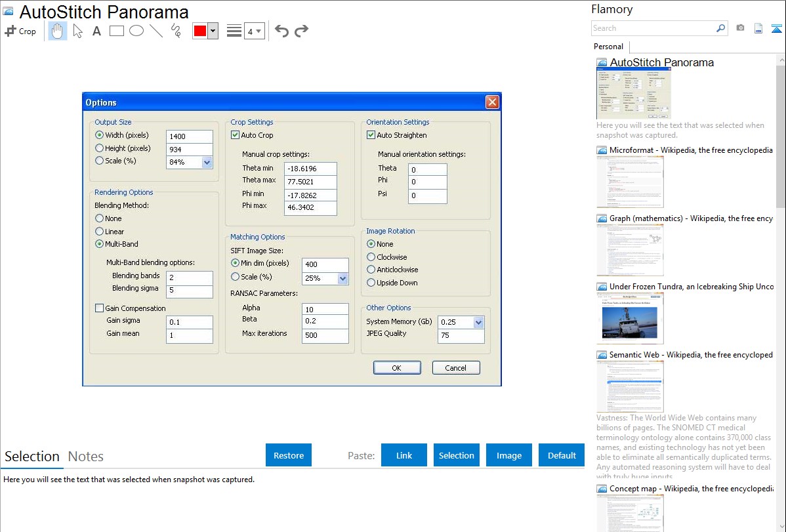Viewport: 786px width, 532px height.
Task: Click the Theta min input field
Action: coord(310,169)
